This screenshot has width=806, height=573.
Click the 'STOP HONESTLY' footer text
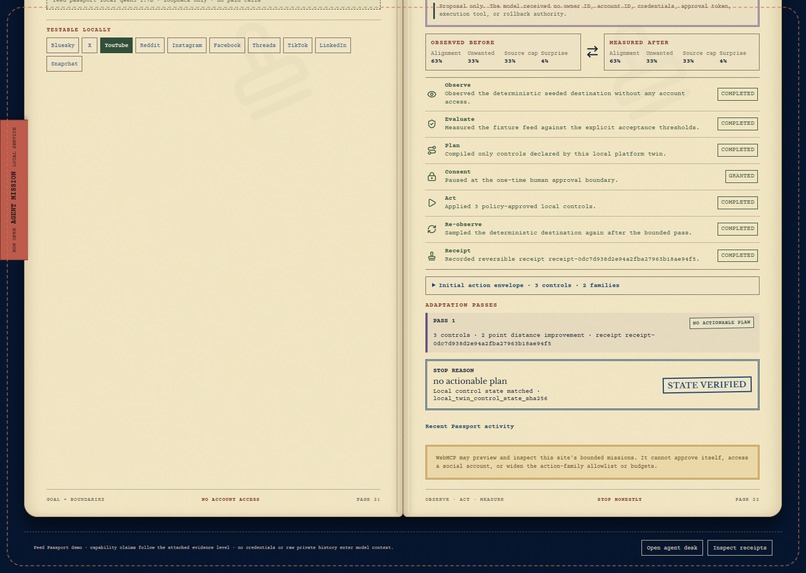[619, 500]
